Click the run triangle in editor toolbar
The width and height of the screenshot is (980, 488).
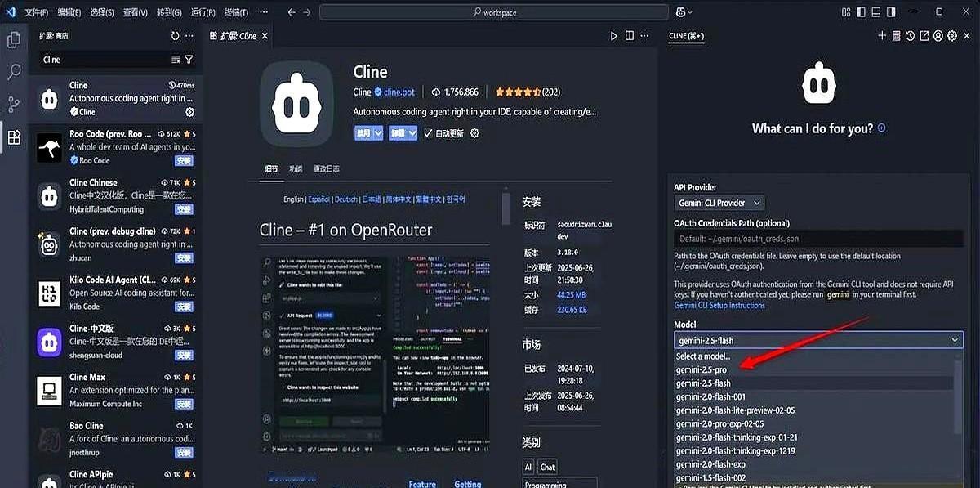[x=614, y=36]
